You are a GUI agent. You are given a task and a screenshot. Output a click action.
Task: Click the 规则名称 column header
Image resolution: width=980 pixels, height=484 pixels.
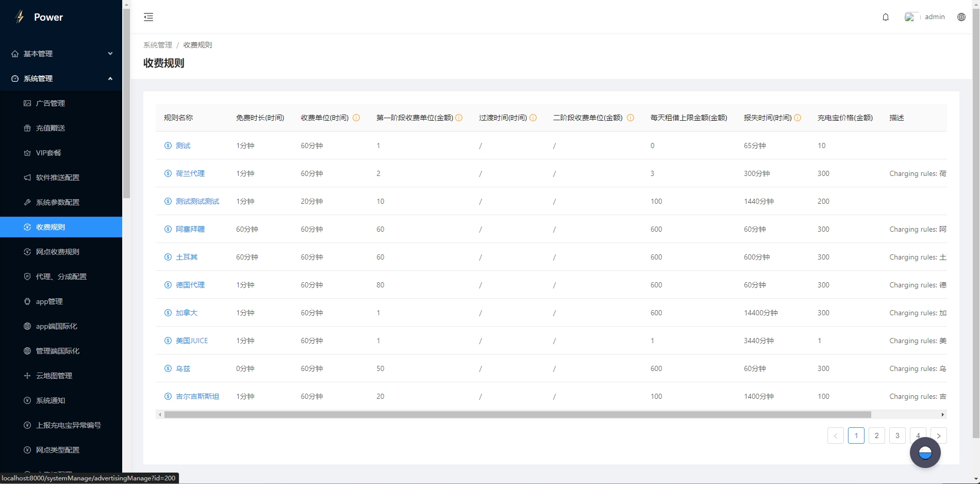[178, 118]
